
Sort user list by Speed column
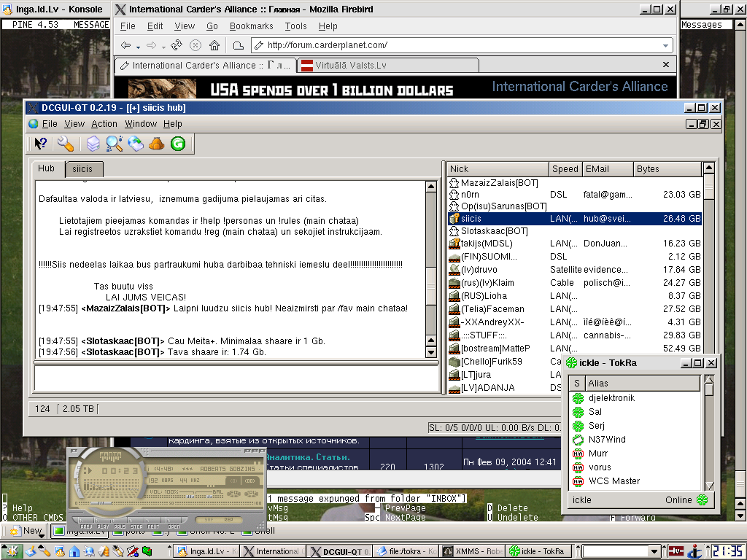point(565,169)
